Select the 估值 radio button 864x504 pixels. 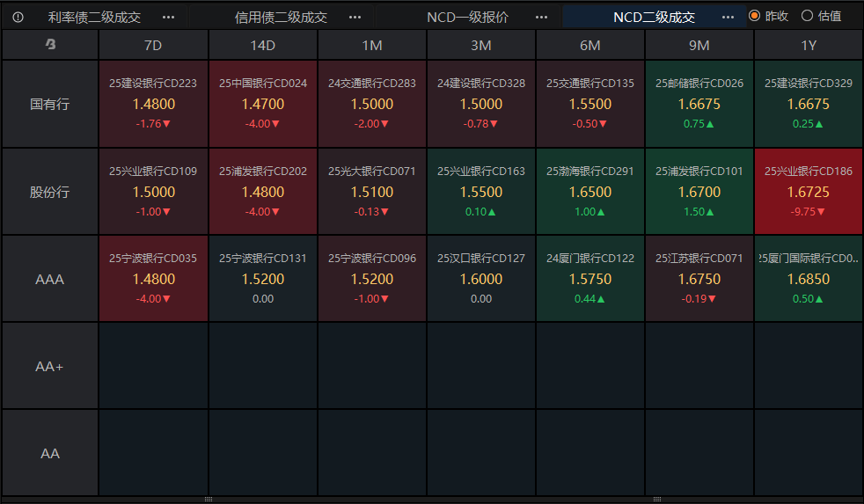point(807,16)
